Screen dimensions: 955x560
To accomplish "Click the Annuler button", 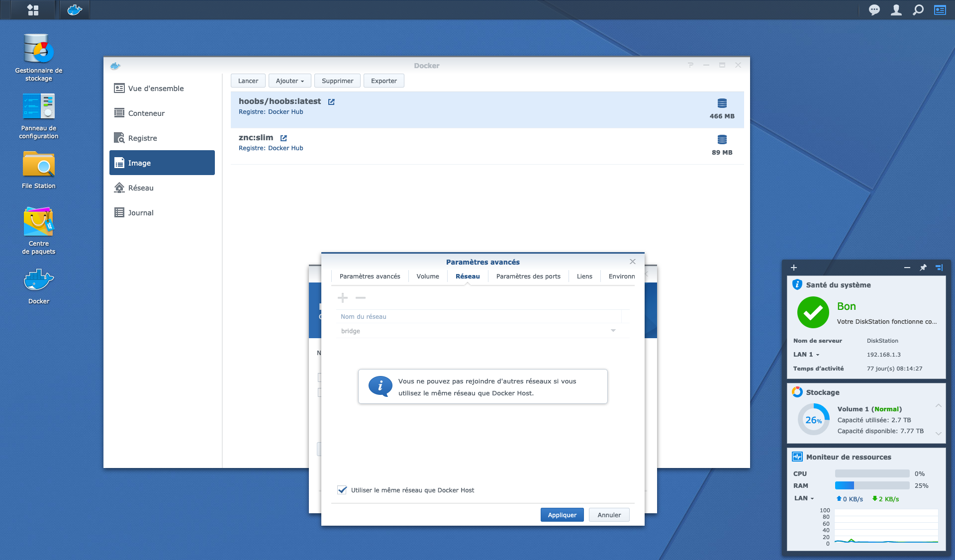I will [609, 515].
